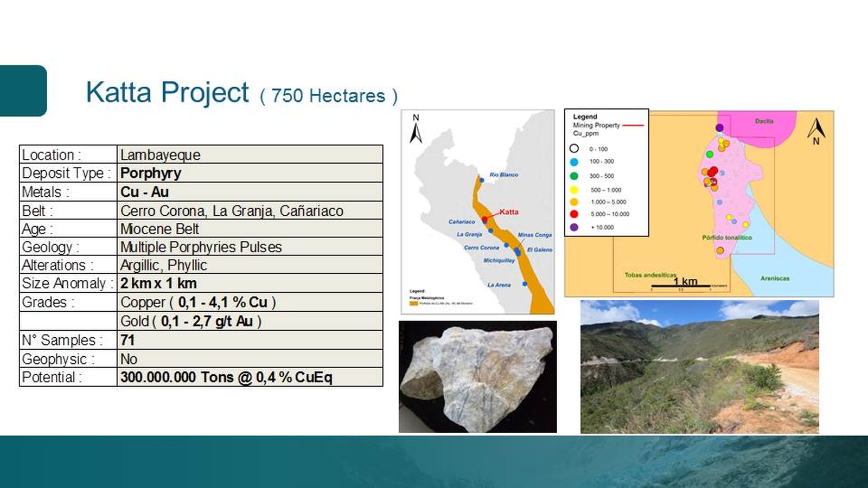Open the mountain landscape photo

coord(699,367)
